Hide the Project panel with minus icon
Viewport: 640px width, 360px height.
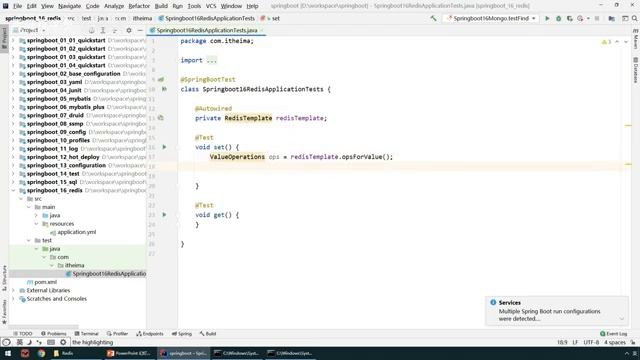pyautogui.click(x=140, y=30)
